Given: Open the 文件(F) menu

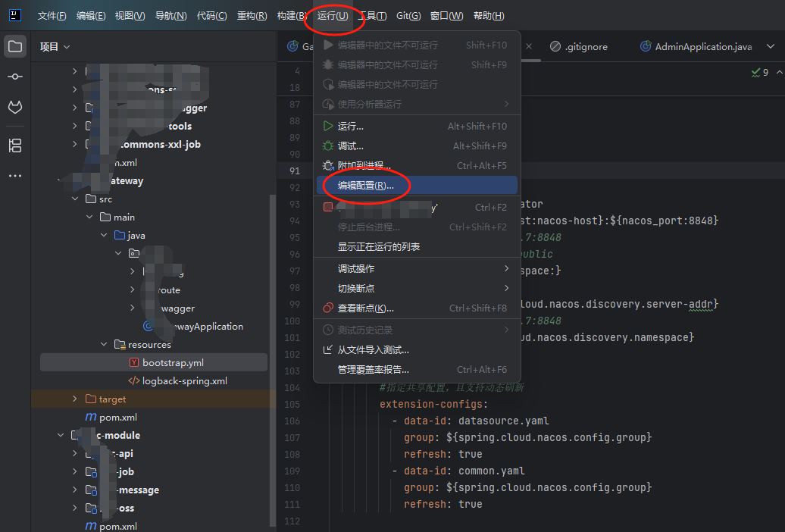Looking at the screenshot, I should pos(52,15).
